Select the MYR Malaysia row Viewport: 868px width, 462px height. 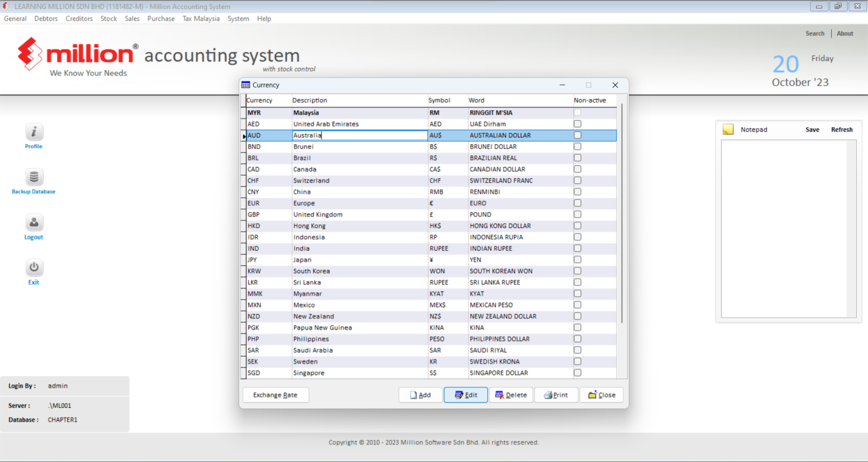[x=431, y=113]
